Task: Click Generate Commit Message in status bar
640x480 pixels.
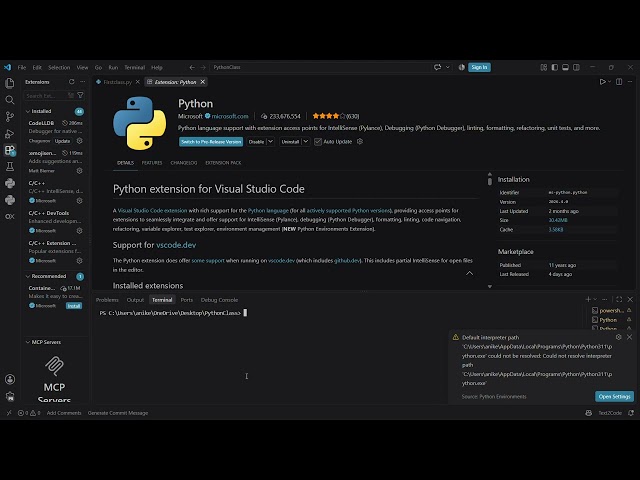Action: (x=118, y=413)
